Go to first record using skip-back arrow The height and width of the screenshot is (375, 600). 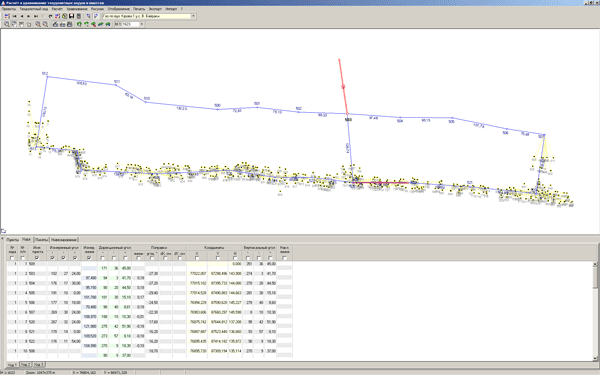tap(15, 16)
